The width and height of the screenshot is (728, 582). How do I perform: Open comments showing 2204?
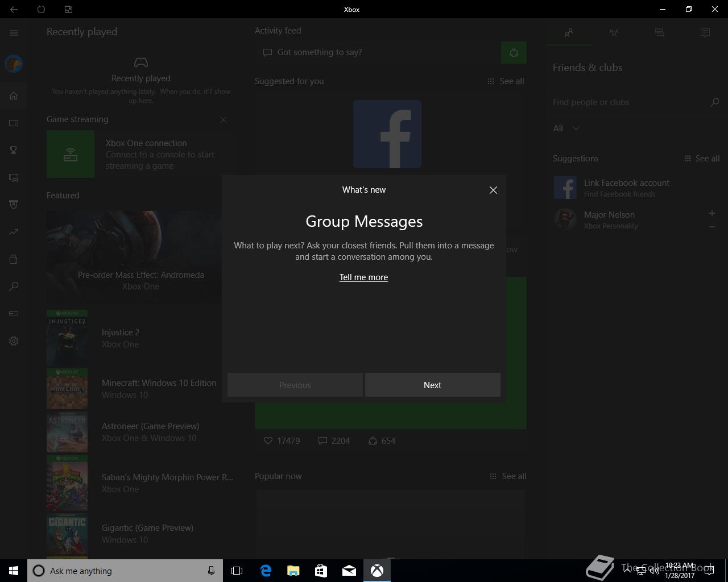[x=334, y=441]
